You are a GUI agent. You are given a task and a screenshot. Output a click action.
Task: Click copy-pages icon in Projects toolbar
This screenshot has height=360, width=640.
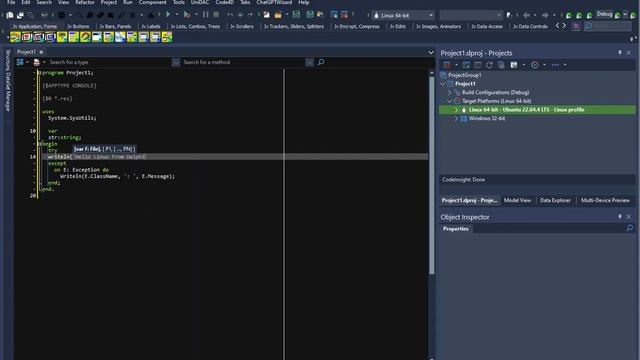click(x=501, y=65)
